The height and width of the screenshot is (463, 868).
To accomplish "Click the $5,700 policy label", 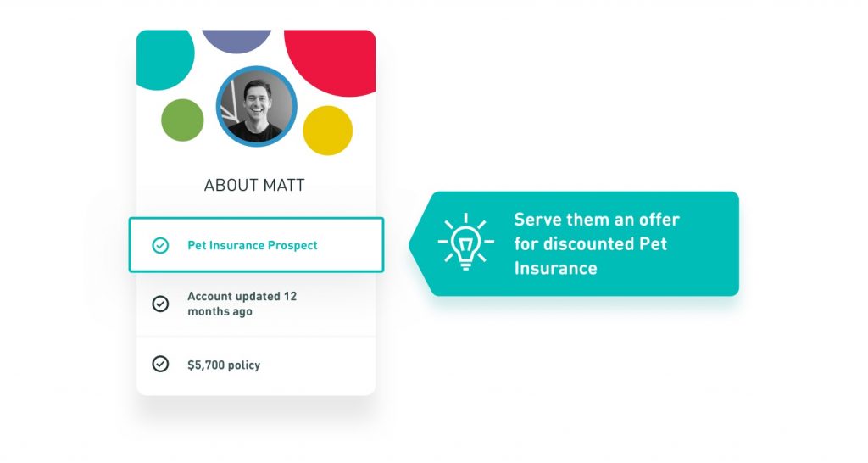I will click(x=224, y=365).
